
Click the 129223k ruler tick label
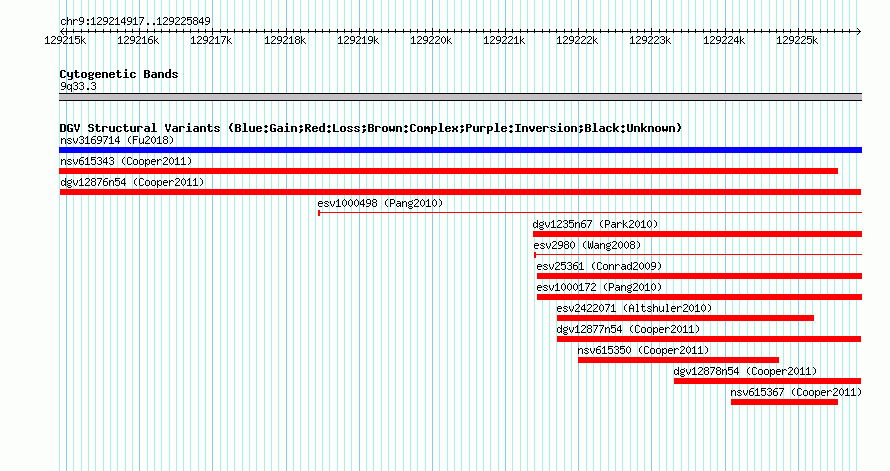click(650, 40)
